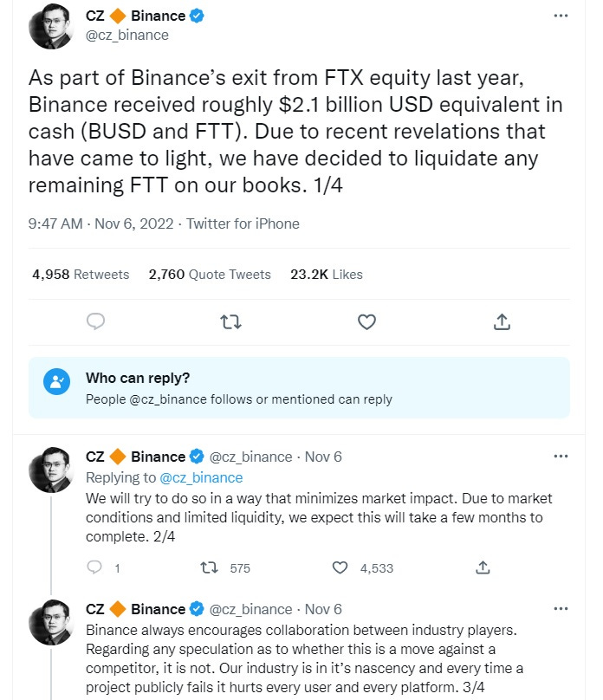Open more options on the 2/4 reply
The image size is (603, 700).
[x=561, y=457]
